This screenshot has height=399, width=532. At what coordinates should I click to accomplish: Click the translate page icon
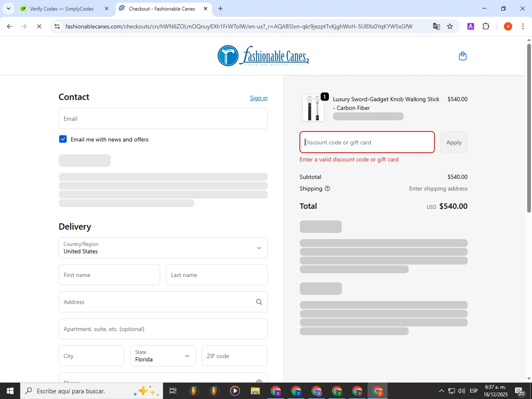coord(436,26)
